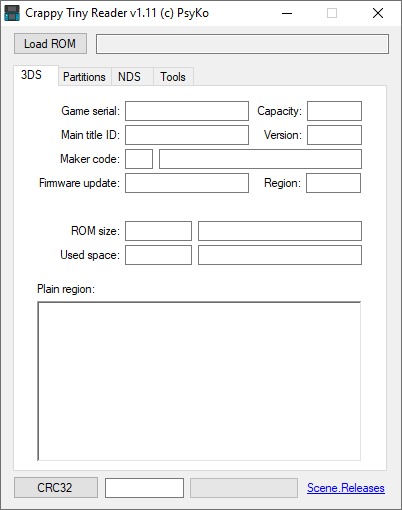This screenshot has height=510, width=402.
Task: Click the wide Maker name field
Action: coord(260,159)
